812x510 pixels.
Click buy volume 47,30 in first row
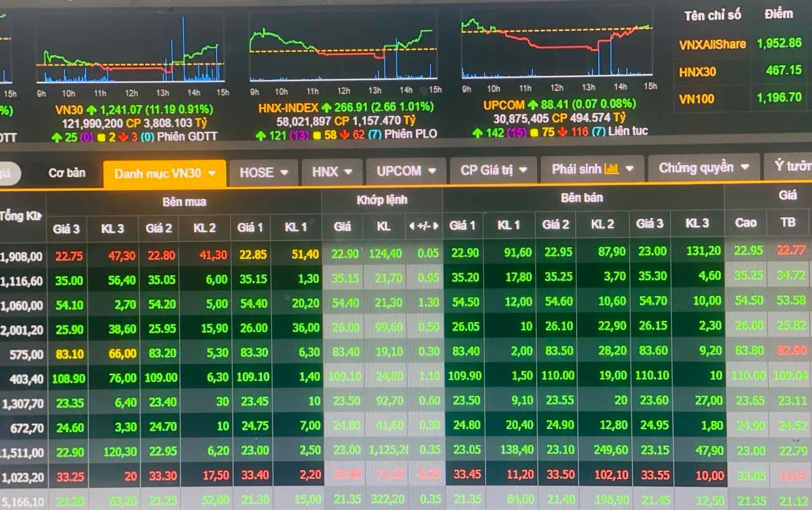pos(122,256)
